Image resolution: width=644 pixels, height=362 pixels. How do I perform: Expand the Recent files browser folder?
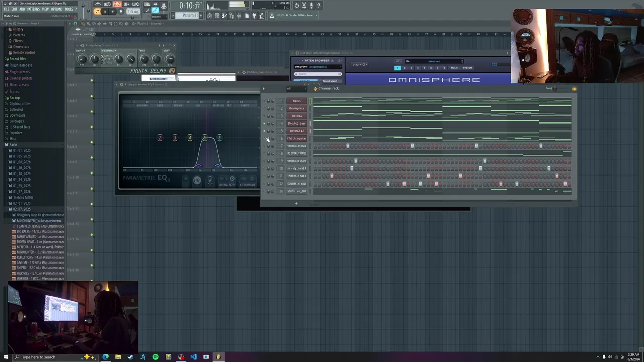pyautogui.click(x=18, y=59)
